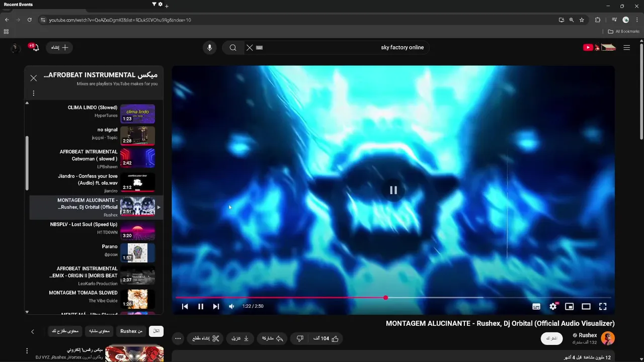Open Rushex channel name link

coord(588,335)
